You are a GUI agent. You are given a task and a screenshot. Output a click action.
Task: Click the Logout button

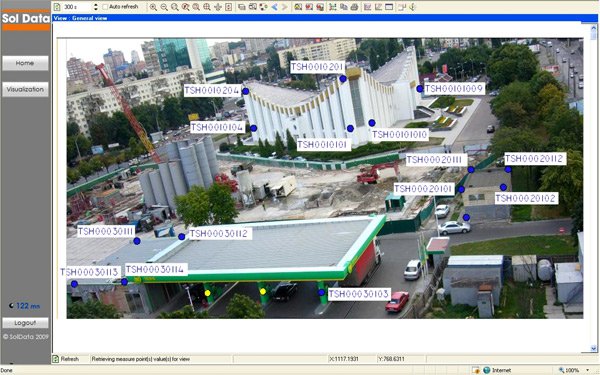(25, 323)
